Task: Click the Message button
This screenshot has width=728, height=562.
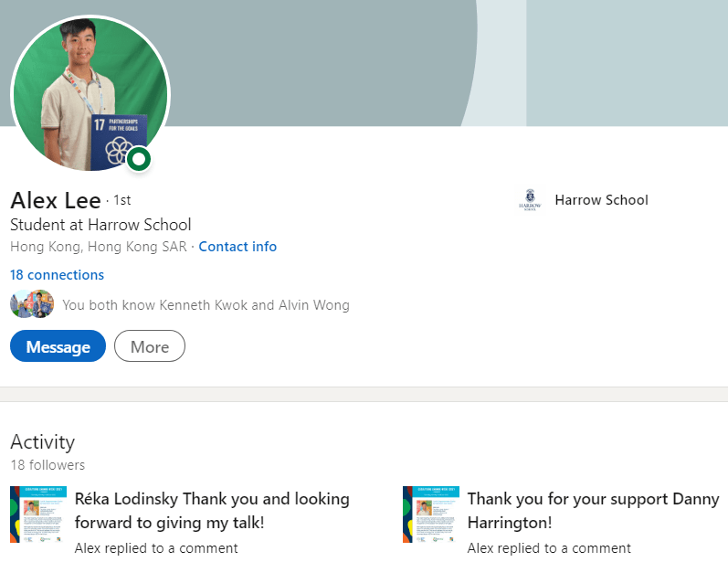Action: point(58,347)
